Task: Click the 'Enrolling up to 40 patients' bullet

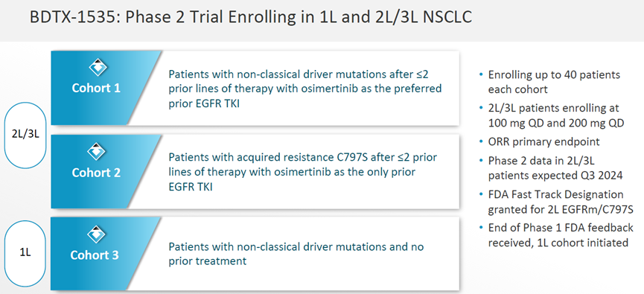Action: (x=553, y=82)
